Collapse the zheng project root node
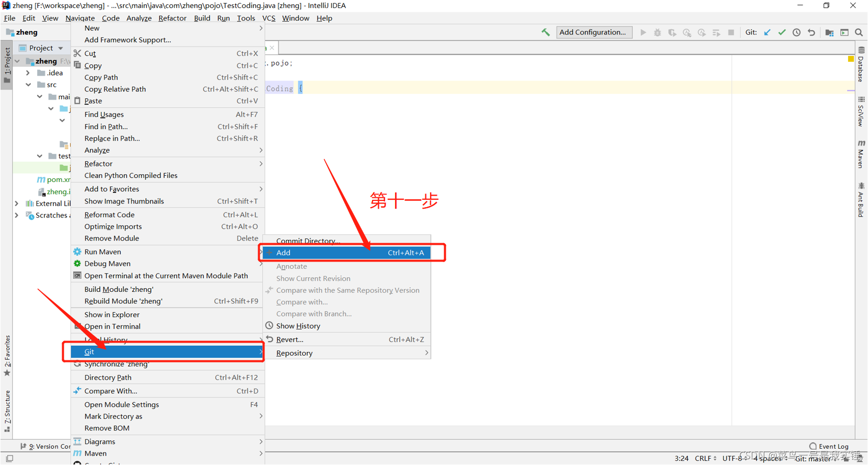868x465 pixels. pyautogui.click(x=17, y=61)
